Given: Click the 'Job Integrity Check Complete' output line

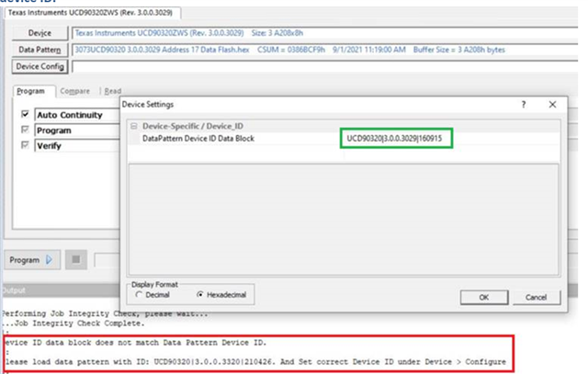Looking at the screenshot, I should tap(73, 323).
